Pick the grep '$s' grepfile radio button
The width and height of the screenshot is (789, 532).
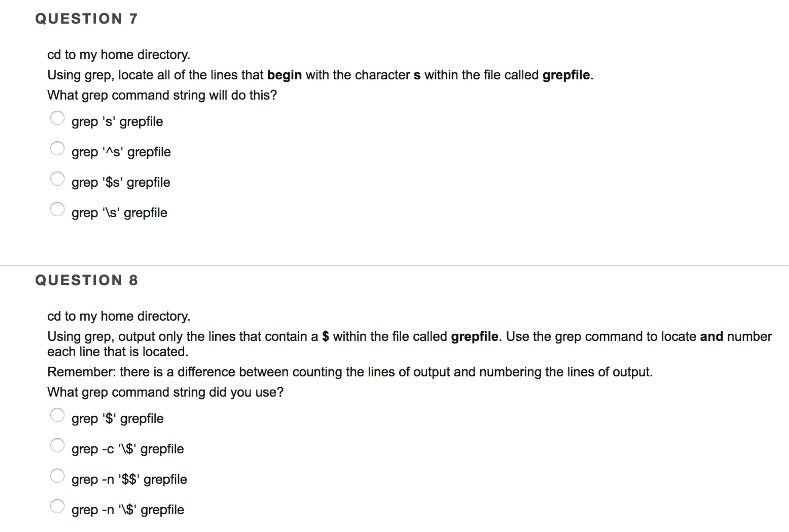(57, 179)
